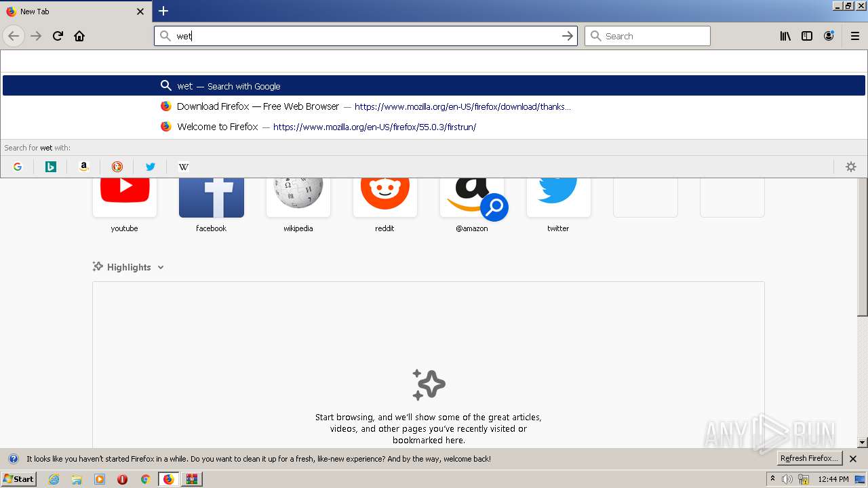Launch Chrome from the taskbar

(145, 479)
